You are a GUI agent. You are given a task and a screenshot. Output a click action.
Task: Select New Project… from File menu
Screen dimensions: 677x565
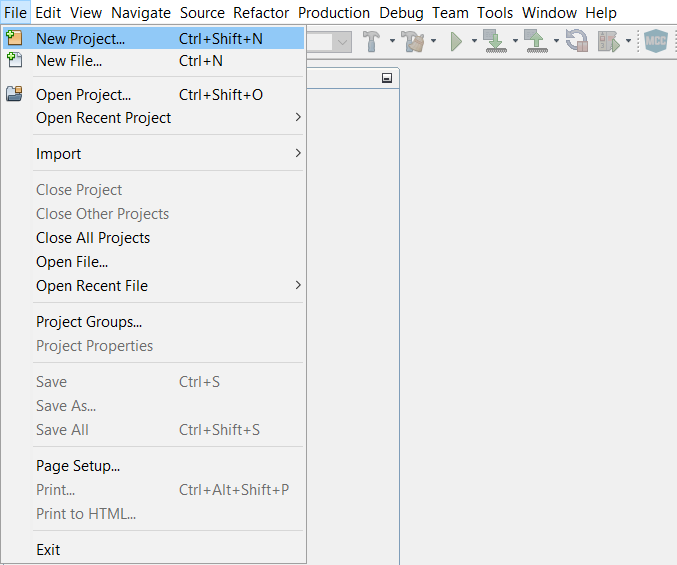click(x=153, y=38)
